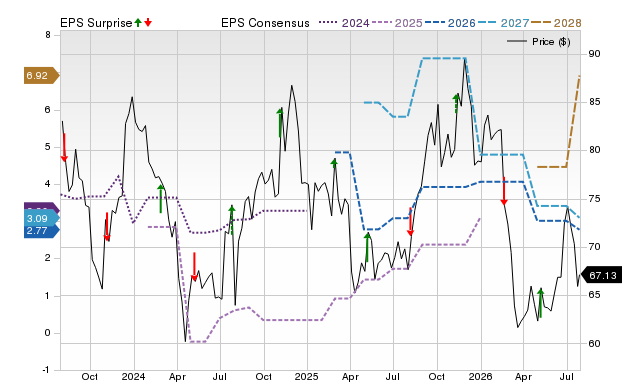Toggle the 2024 consensus legend entry
This screenshot has width=640, height=382.
point(344,23)
